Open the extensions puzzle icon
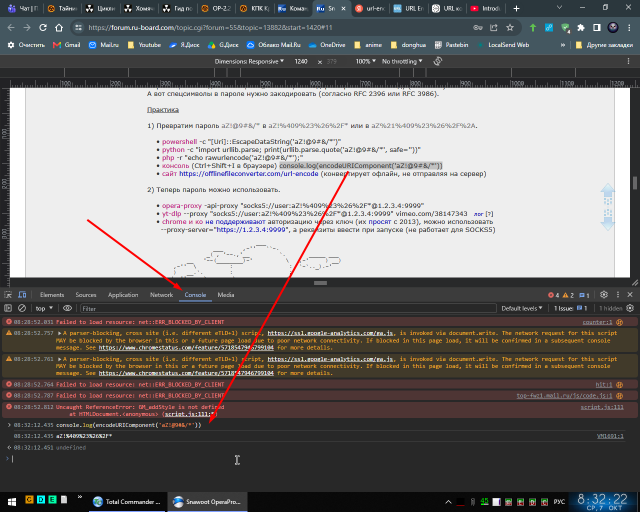Image resolution: width=640 pixels, height=512 pixels. (581, 28)
